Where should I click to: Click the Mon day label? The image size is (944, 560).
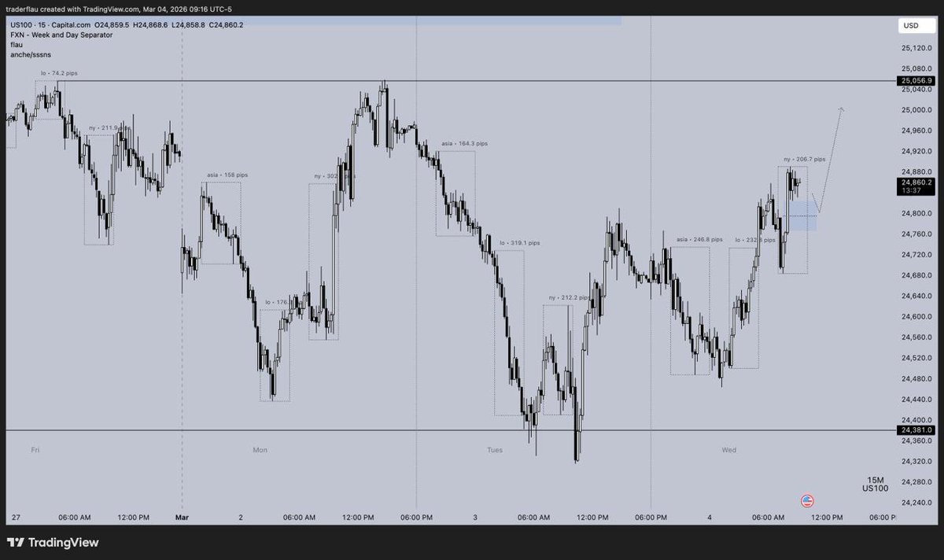[260, 450]
